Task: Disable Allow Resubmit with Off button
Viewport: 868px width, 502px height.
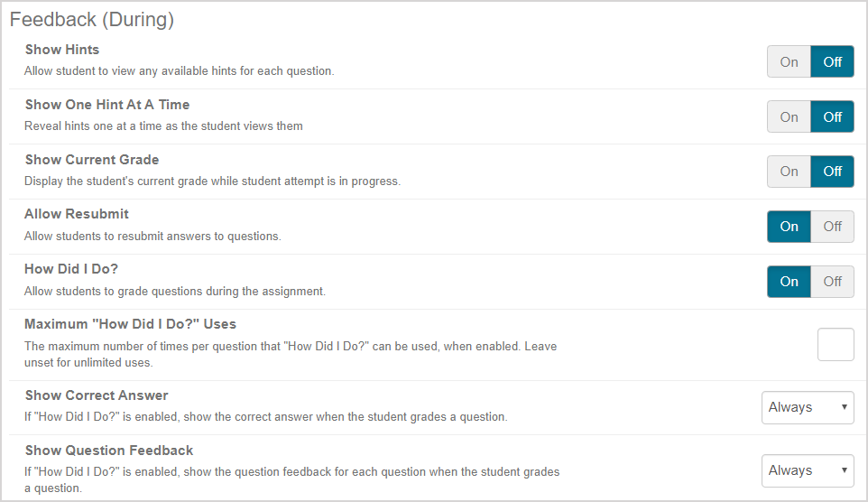Action: click(832, 227)
